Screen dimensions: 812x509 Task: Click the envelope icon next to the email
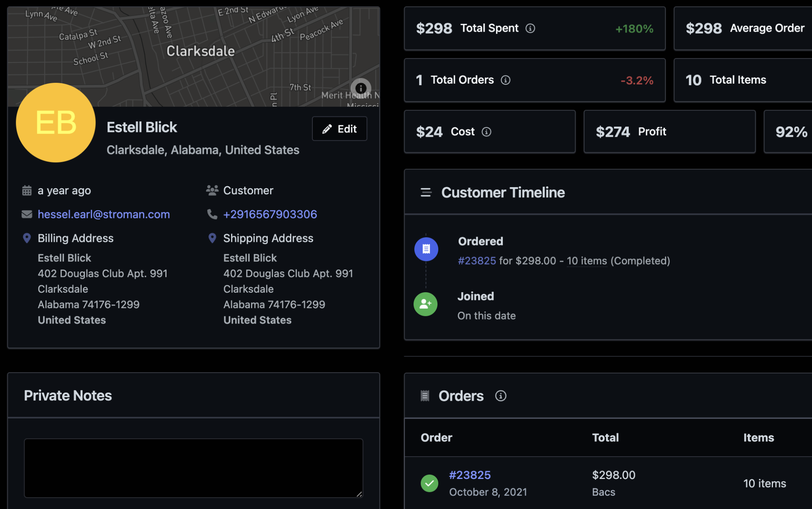[26, 214]
